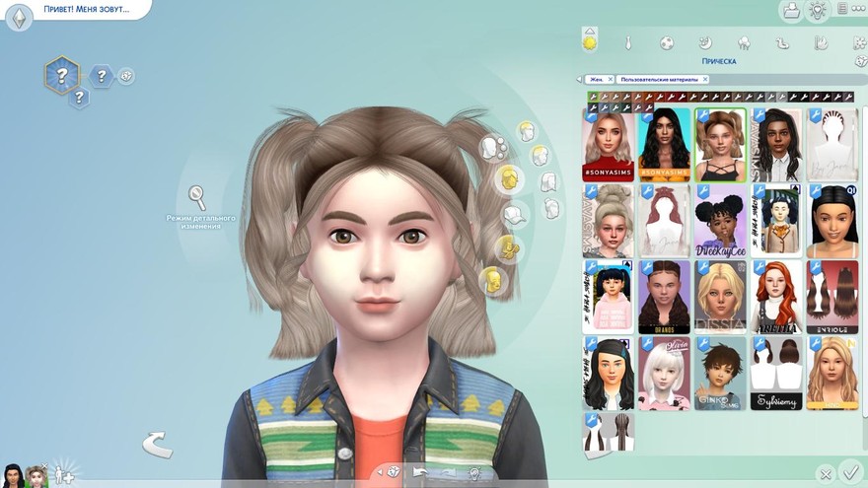Select the athletic soccer ball outfit category

click(x=667, y=43)
